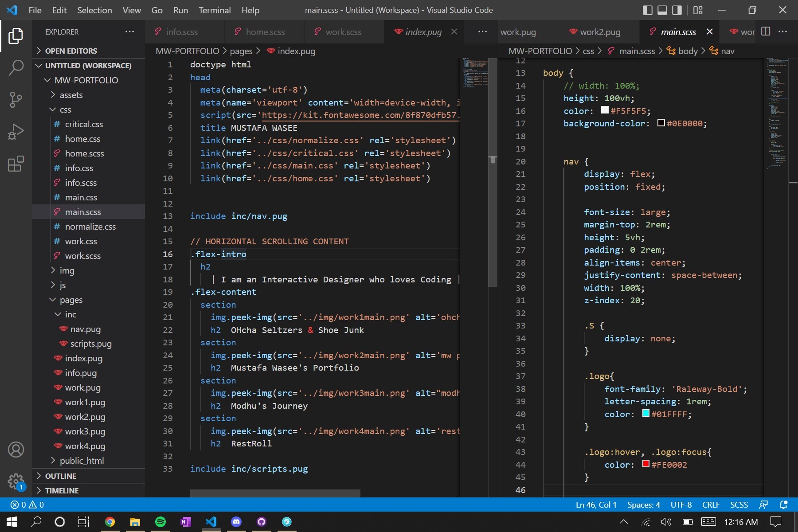
Task: Collapse the MW-PORTFOLIO folder
Action: click(x=89, y=80)
